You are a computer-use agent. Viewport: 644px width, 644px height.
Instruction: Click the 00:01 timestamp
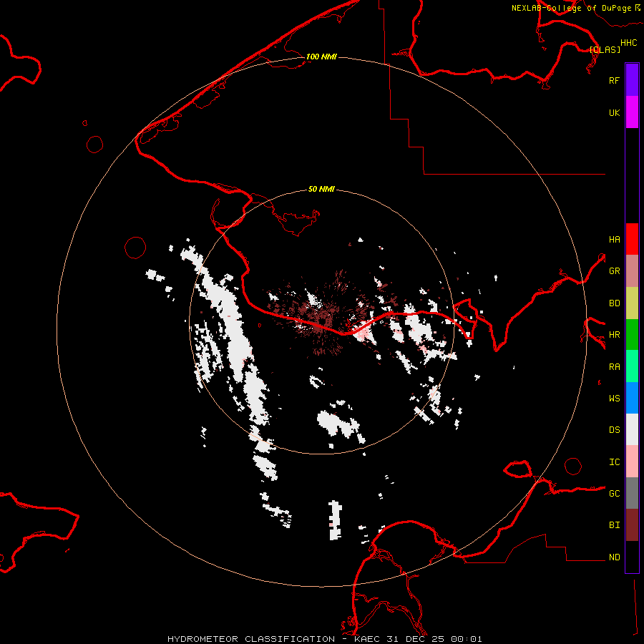point(466,639)
